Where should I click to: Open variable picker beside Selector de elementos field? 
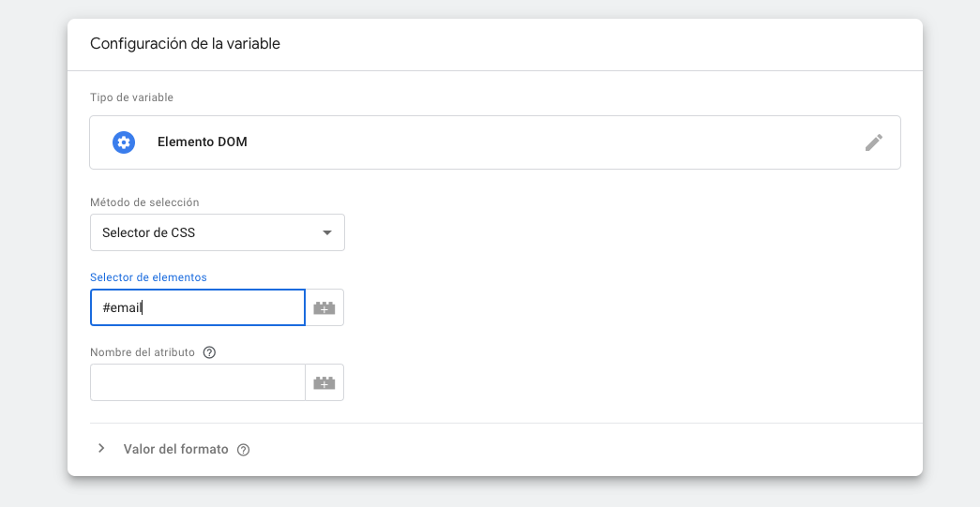[324, 307]
